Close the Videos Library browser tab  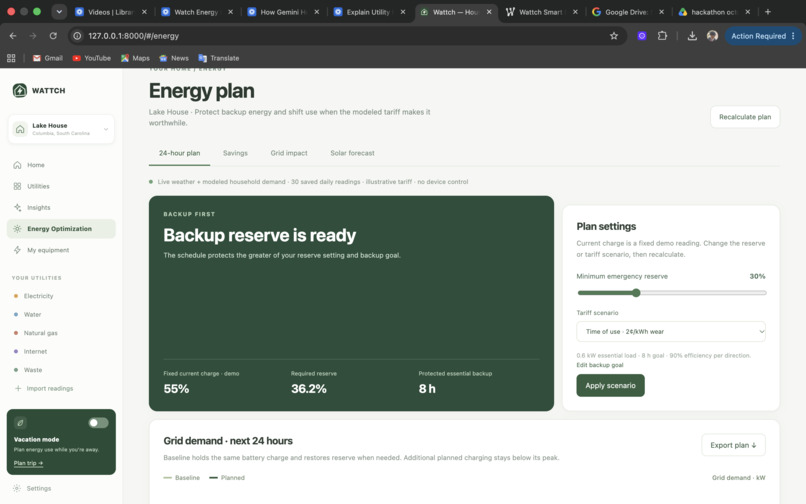click(x=144, y=12)
